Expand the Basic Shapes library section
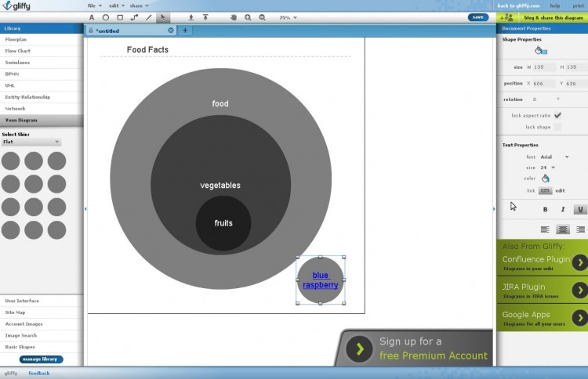The width and height of the screenshot is (588, 379). tap(42, 347)
